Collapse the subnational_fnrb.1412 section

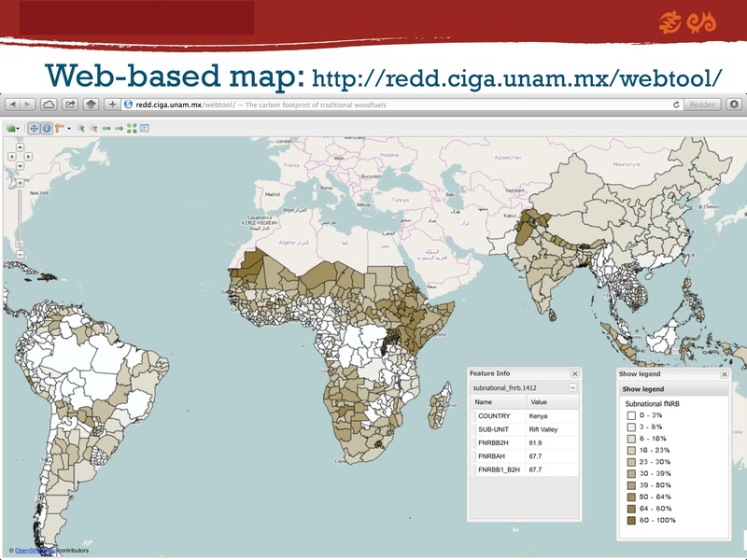[x=572, y=386]
